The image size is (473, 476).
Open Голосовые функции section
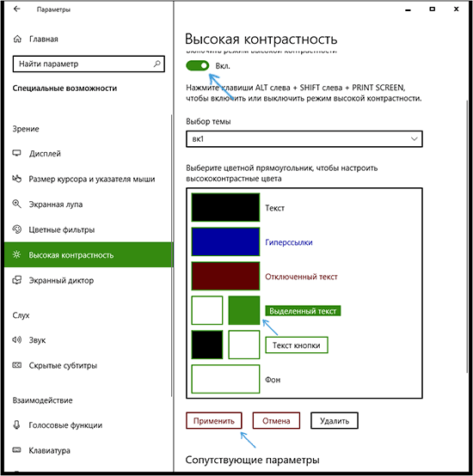[88, 425]
